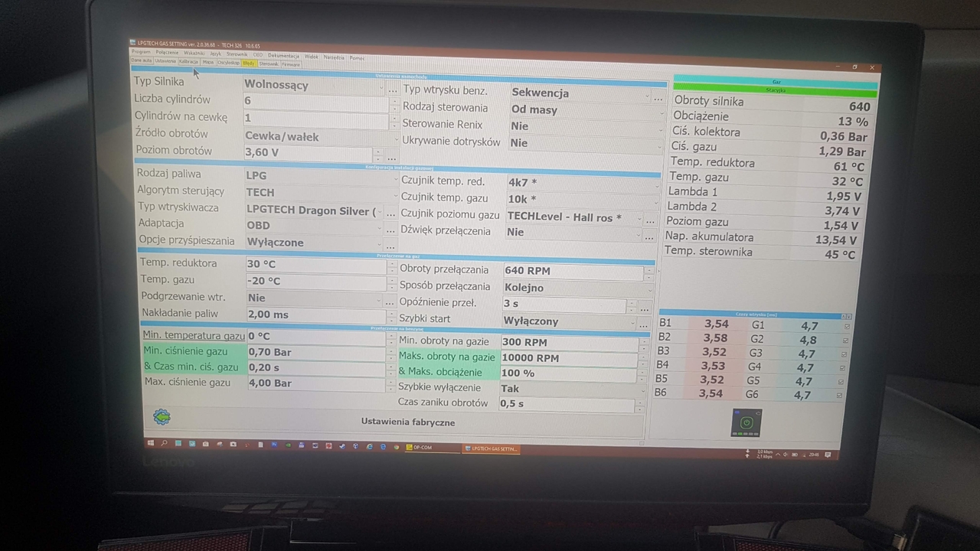
Task: Open the Narzędzia menu
Action: (334, 57)
